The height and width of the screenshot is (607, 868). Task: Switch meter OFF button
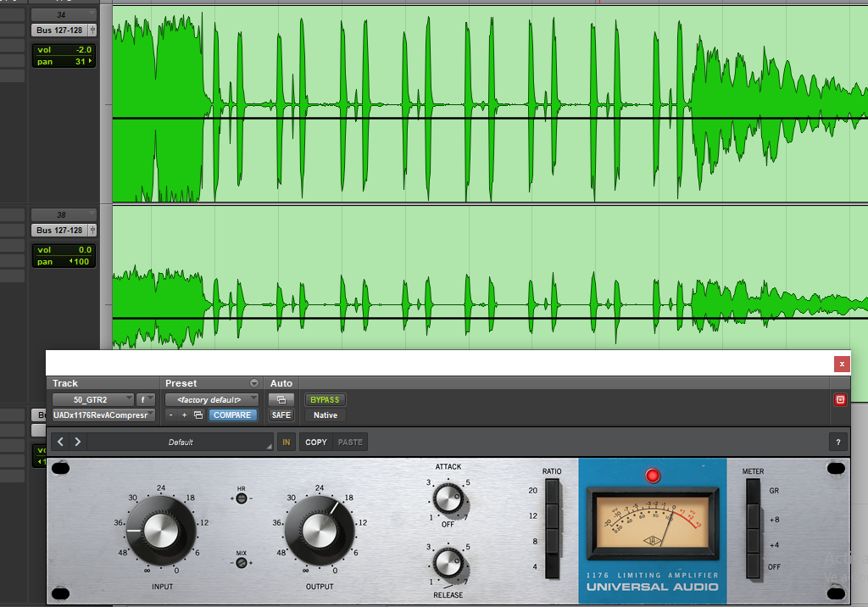click(753, 566)
